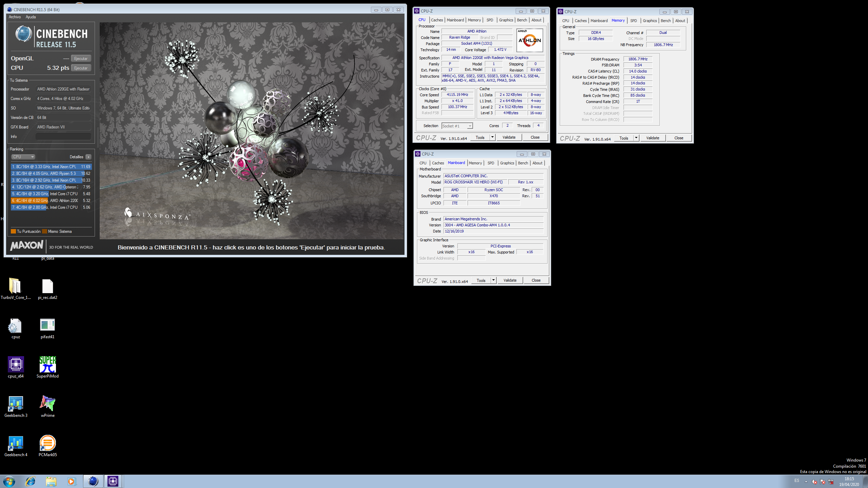Viewport: 868px width, 488px height.
Task: Click the Info input field in Cinebench
Action: [63, 137]
